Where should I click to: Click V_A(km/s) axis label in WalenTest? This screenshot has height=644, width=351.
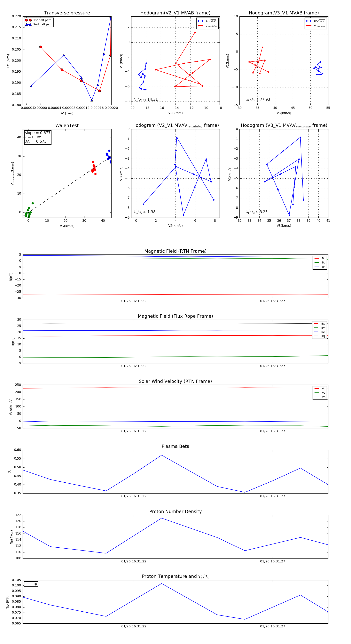67,226
